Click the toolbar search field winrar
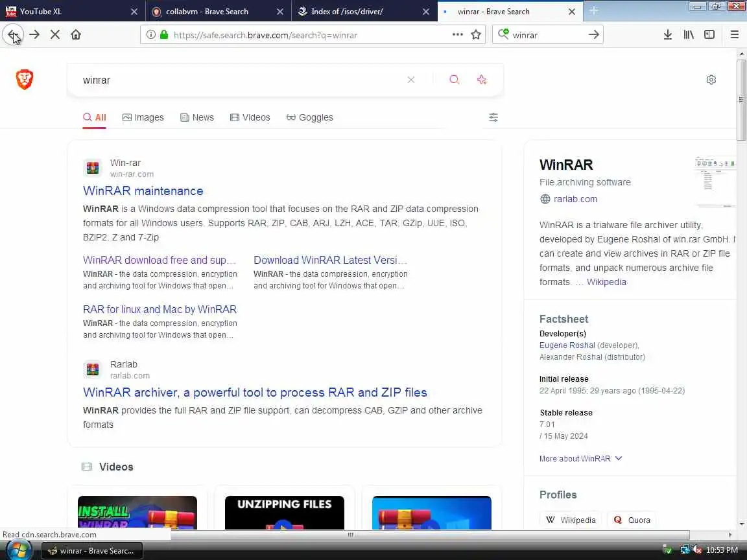Screen dimensions: 747x560 [x=548, y=35]
